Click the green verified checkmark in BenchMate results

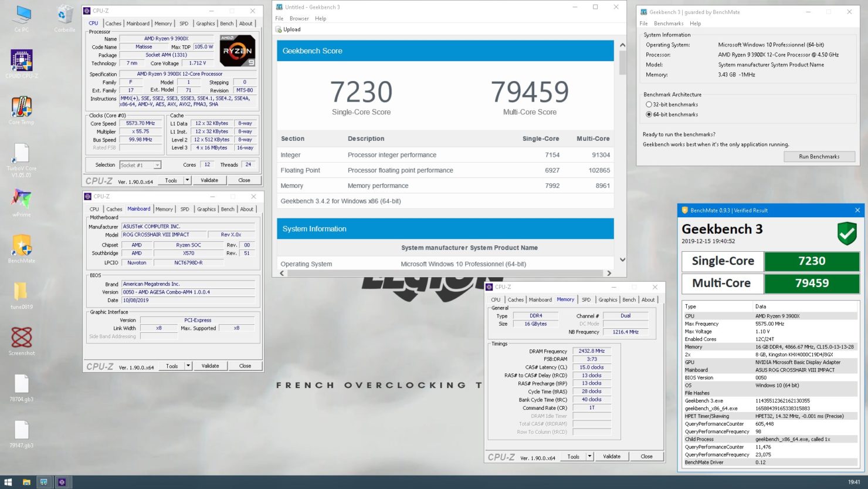coord(846,233)
